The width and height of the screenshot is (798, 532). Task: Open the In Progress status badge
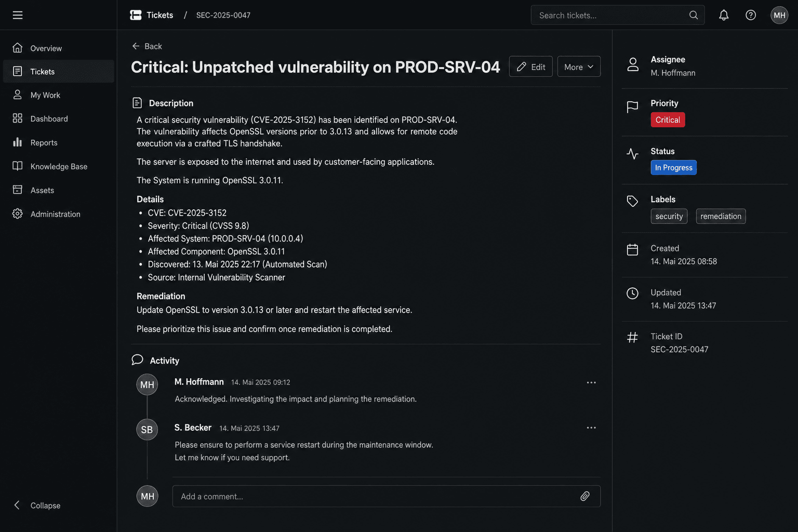[x=673, y=167]
